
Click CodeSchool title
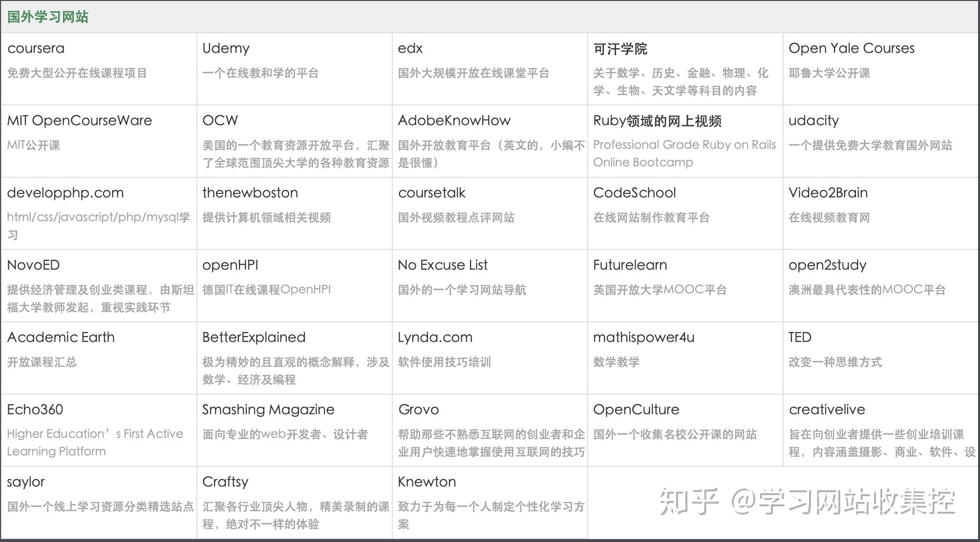point(634,193)
